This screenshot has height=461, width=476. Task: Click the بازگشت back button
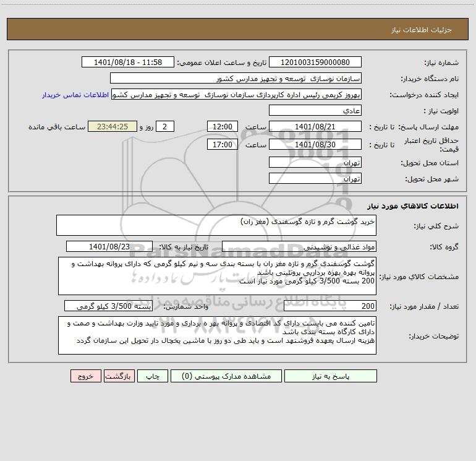[119, 376]
